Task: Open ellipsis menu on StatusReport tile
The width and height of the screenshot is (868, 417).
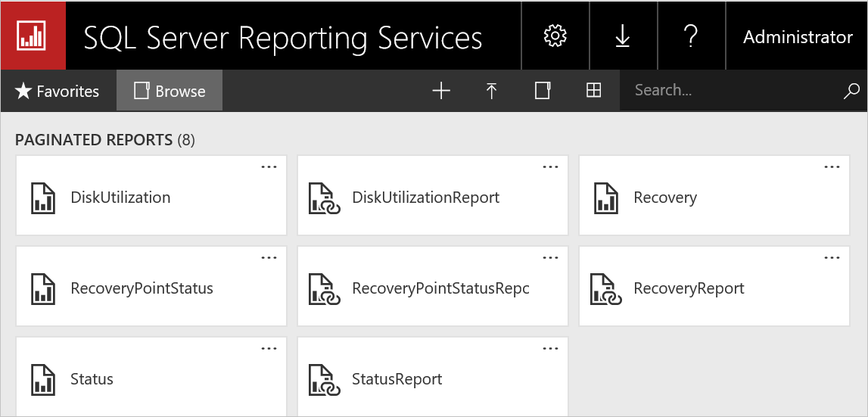Action: click(550, 349)
